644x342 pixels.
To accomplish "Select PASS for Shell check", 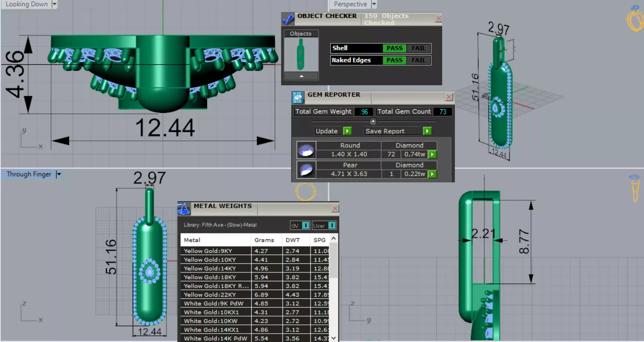I will pos(394,48).
